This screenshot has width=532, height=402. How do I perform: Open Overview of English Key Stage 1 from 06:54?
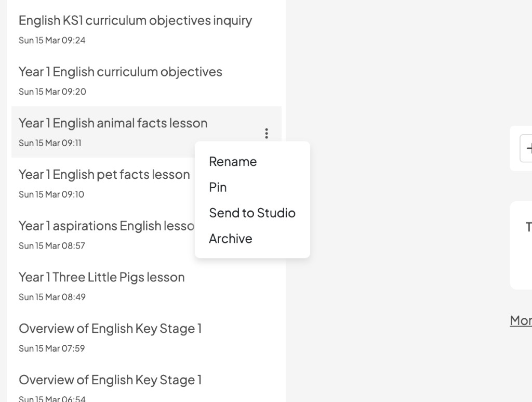pos(110,380)
